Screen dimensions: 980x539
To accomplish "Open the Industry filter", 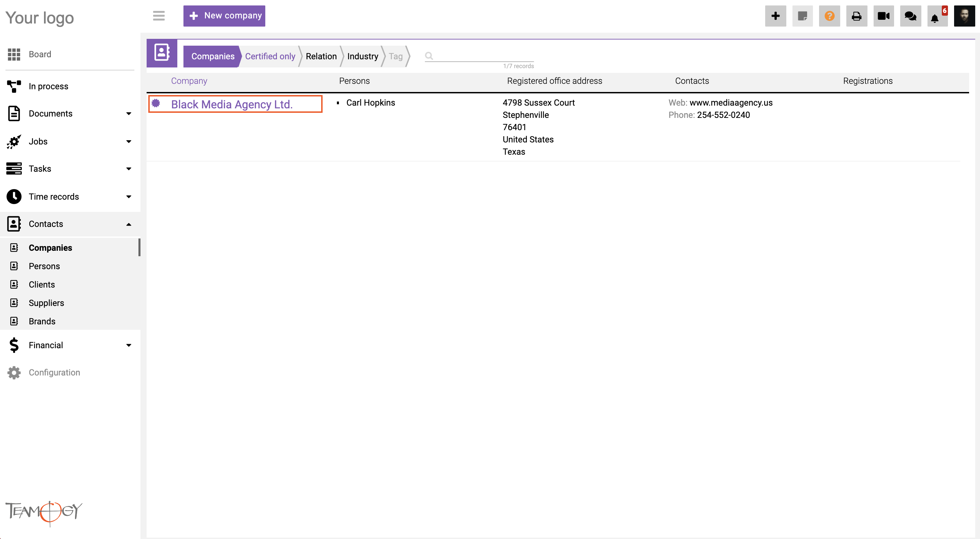I will (x=362, y=56).
